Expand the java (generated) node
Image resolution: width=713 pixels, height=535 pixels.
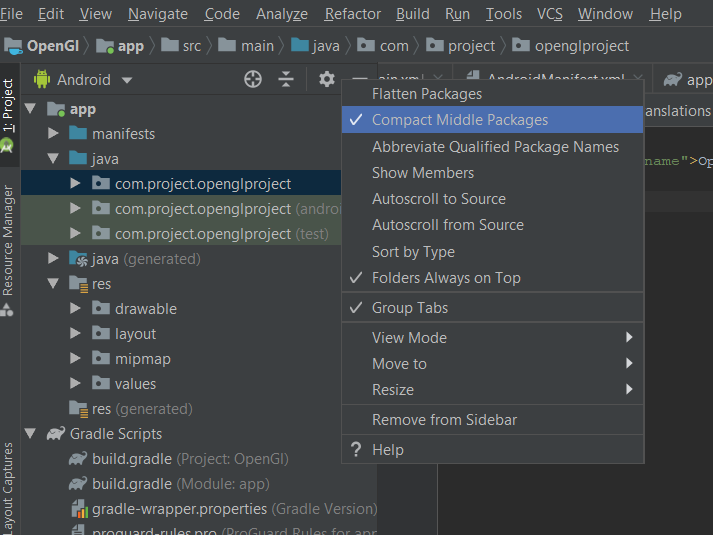53,258
